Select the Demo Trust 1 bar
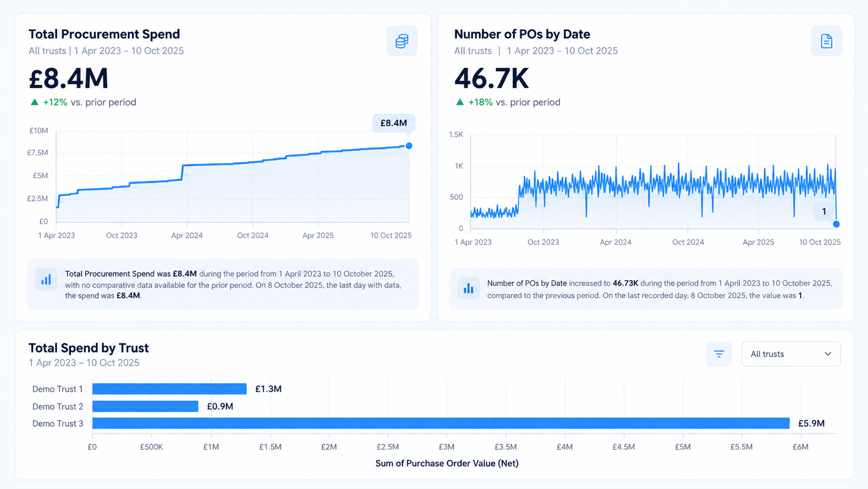868x489 pixels. click(169, 389)
